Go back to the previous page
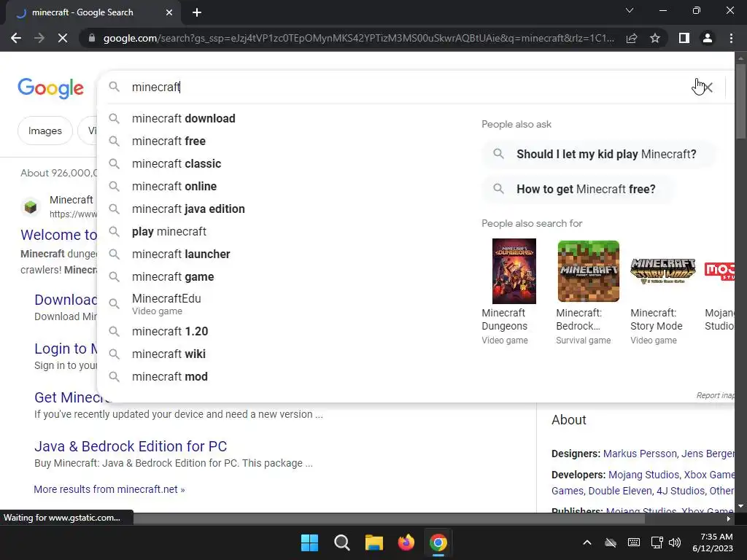This screenshot has width=747, height=560. pos(16,38)
